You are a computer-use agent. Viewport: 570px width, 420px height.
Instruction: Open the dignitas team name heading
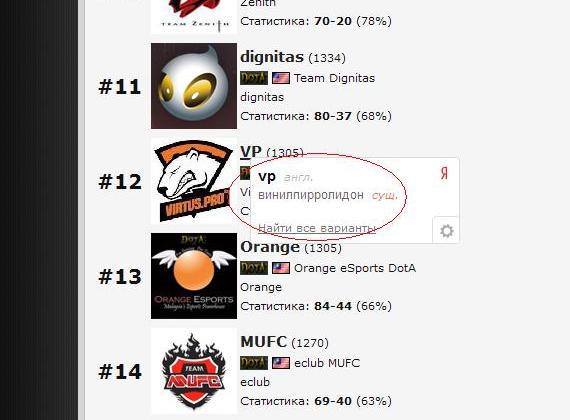[272, 57]
